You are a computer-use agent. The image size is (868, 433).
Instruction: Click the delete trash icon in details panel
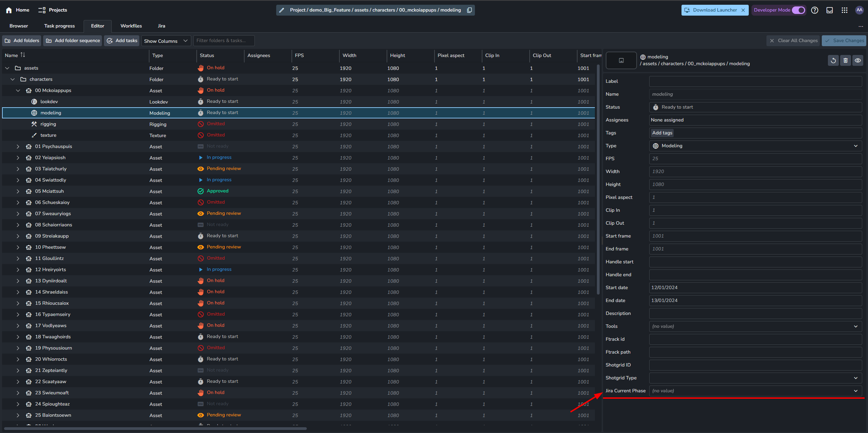click(x=846, y=60)
